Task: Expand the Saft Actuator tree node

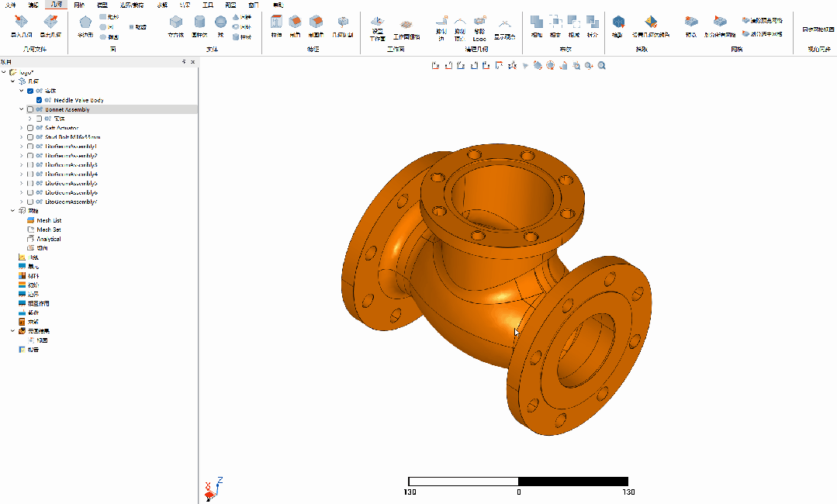Action: 22,128
